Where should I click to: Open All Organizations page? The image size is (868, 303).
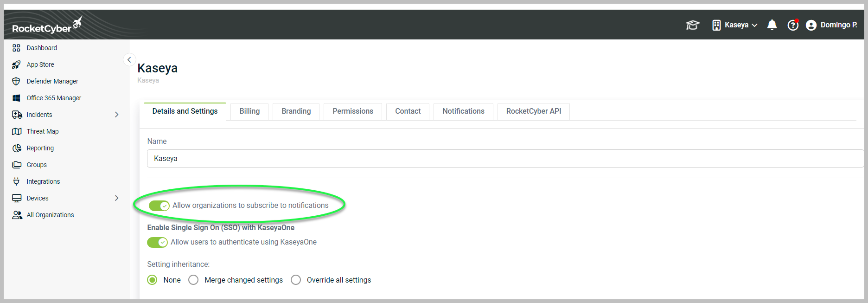(x=50, y=215)
